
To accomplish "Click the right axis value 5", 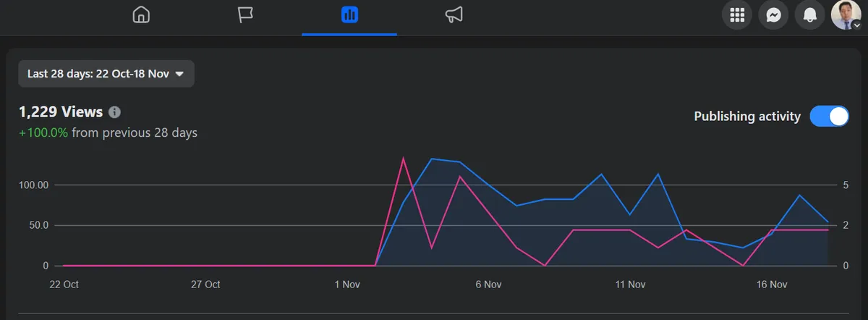I will pos(846,185).
